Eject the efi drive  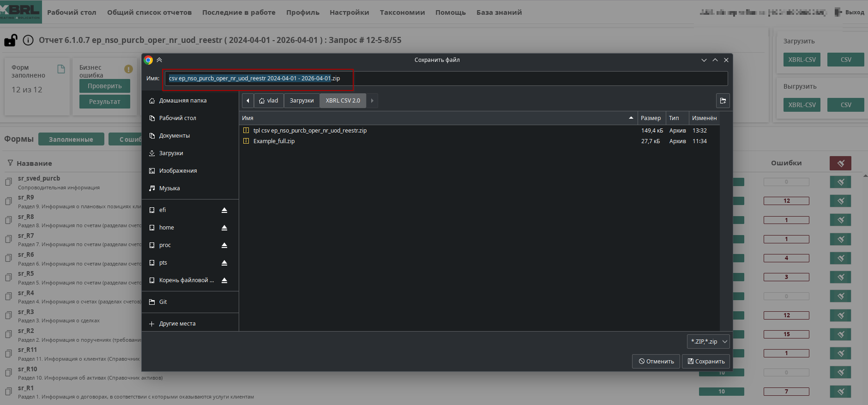[x=224, y=210]
